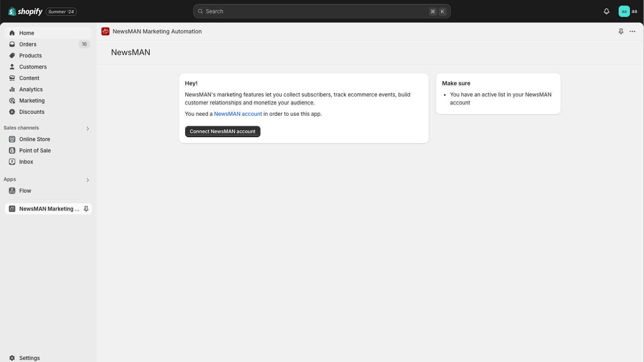Click the Home house icon
The height and width of the screenshot is (362, 644).
(x=12, y=33)
